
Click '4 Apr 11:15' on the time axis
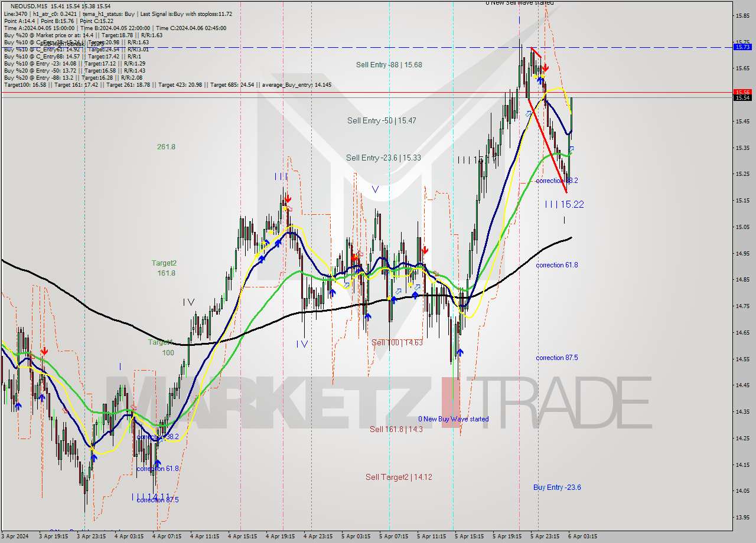205,537
